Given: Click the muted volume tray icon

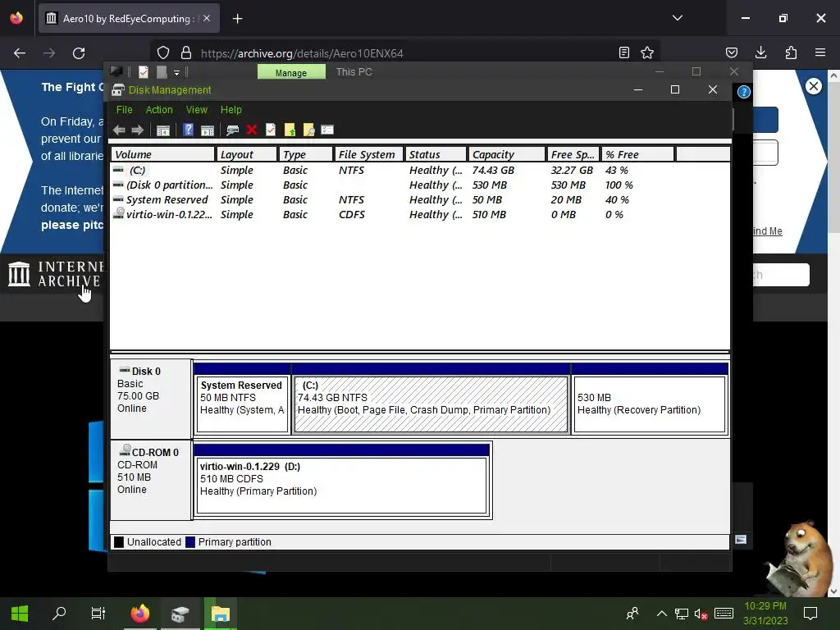Looking at the screenshot, I should point(701,614).
